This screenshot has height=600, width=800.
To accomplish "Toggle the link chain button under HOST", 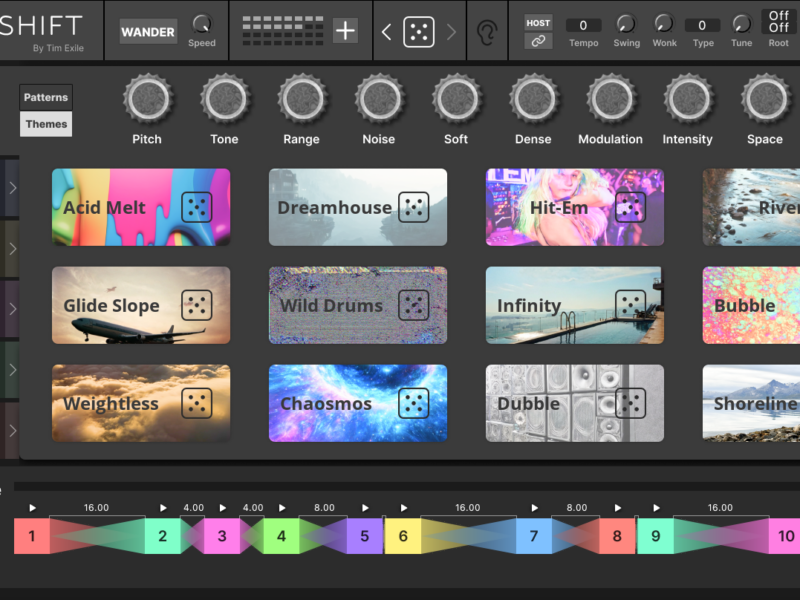I will 538,41.
